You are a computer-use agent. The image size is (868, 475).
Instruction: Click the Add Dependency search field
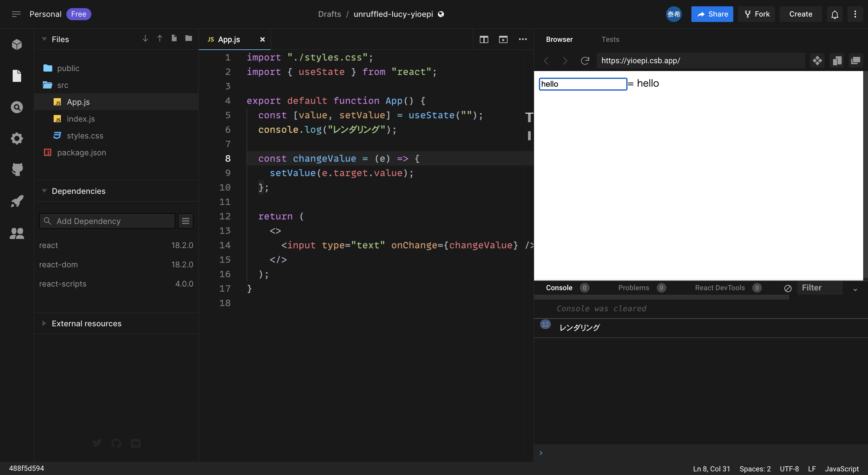[x=107, y=221]
